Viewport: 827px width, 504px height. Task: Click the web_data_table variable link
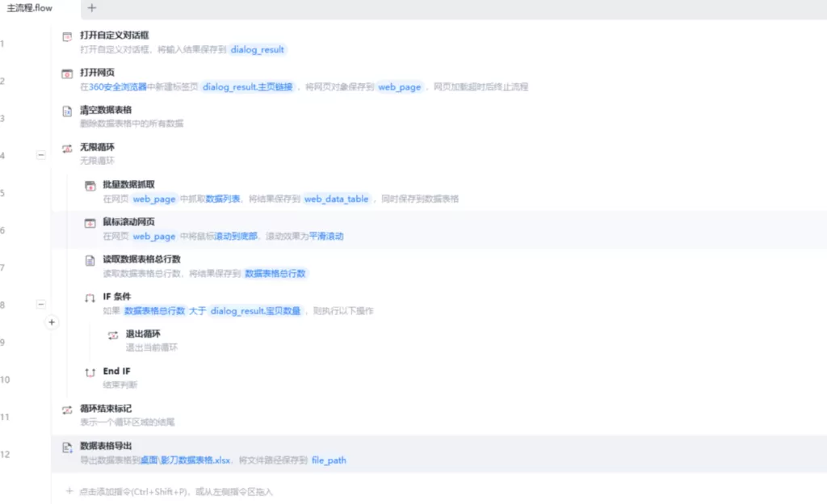(336, 199)
